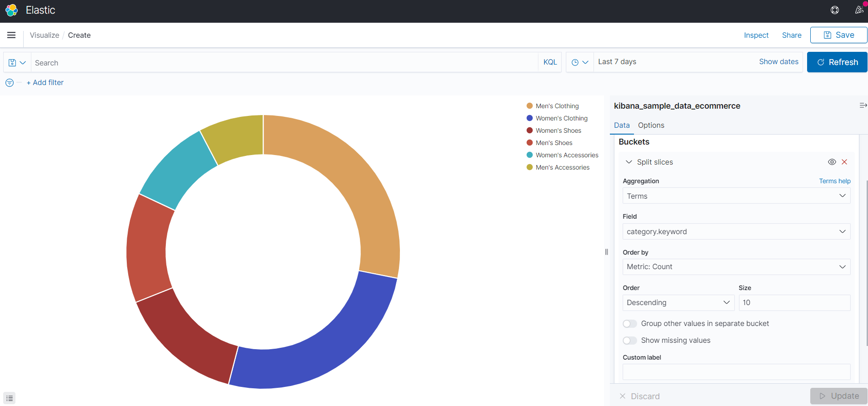Remove the Split slices bucket
The height and width of the screenshot is (406, 868).
[844, 162]
